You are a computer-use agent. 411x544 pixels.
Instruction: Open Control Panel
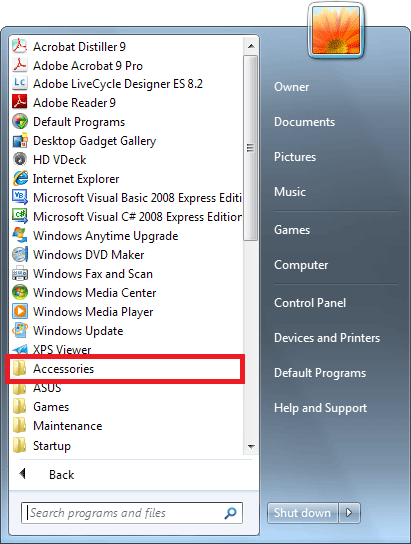310,303
